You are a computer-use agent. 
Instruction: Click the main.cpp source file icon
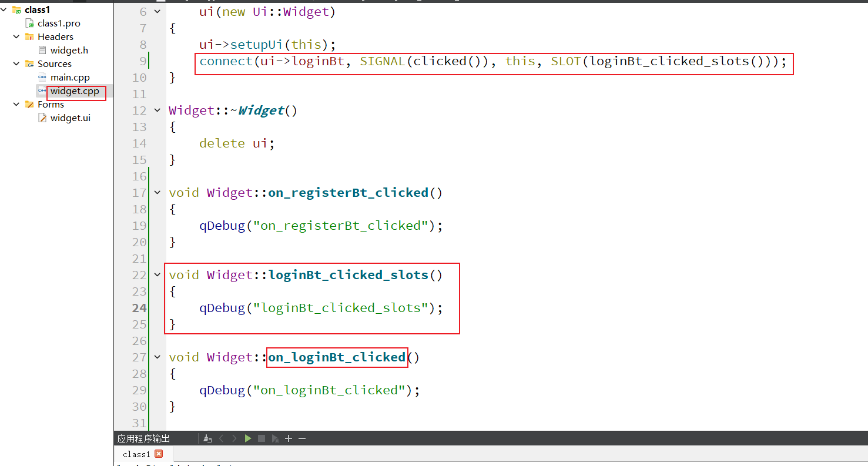[x=42, y=78]
